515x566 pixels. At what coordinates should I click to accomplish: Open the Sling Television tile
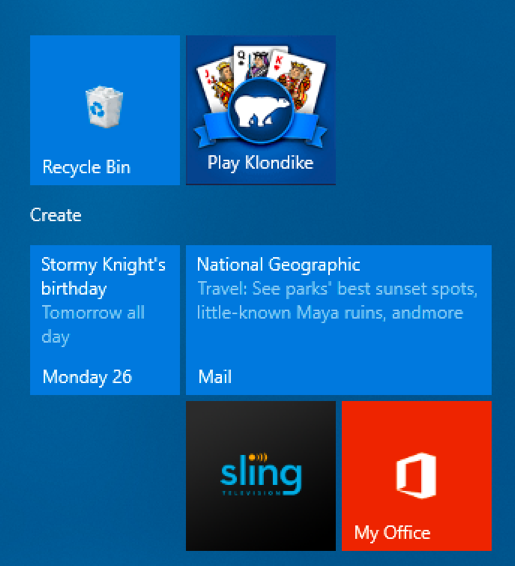point(261,476)
